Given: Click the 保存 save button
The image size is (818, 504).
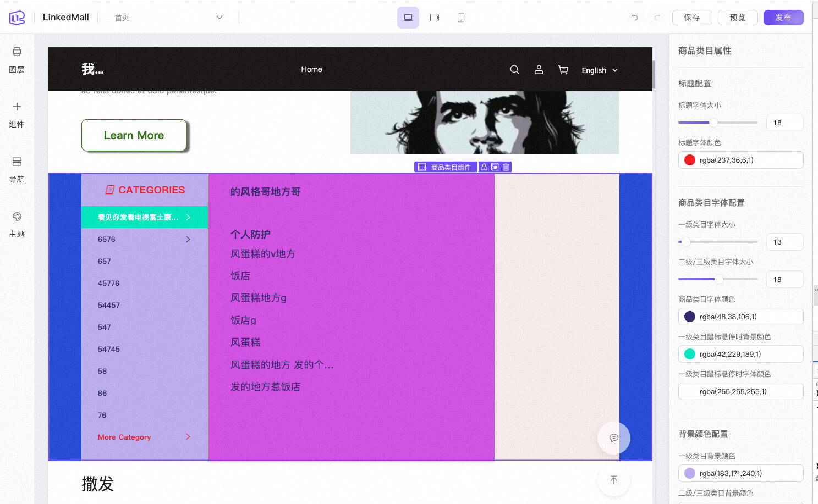Looking at the screenshot, I should 691,18.
